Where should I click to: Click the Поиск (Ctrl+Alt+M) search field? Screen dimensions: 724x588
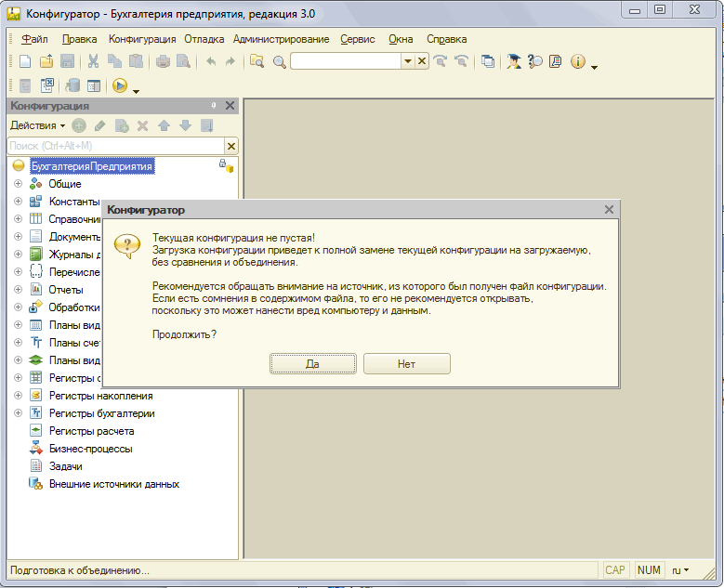click(116, 147)
